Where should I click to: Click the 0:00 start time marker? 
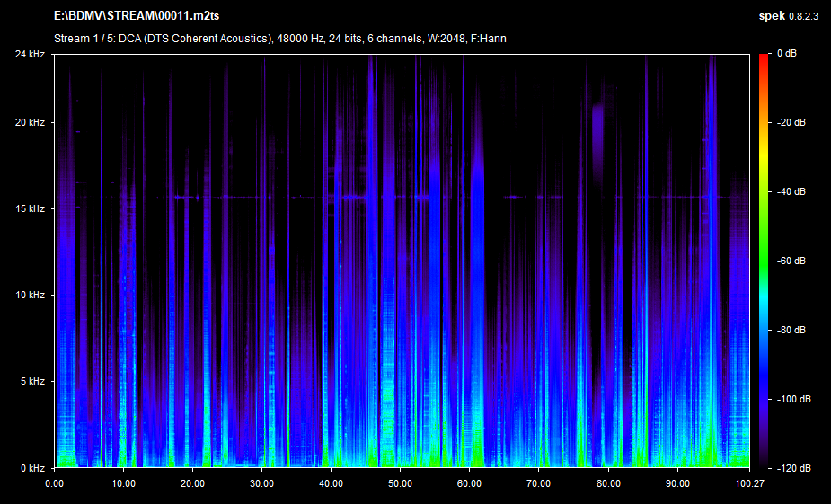[x=54, y=483]
